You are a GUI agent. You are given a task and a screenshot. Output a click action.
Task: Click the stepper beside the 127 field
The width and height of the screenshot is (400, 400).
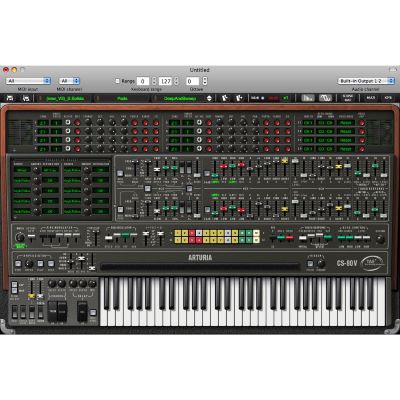tap(176, 81)
